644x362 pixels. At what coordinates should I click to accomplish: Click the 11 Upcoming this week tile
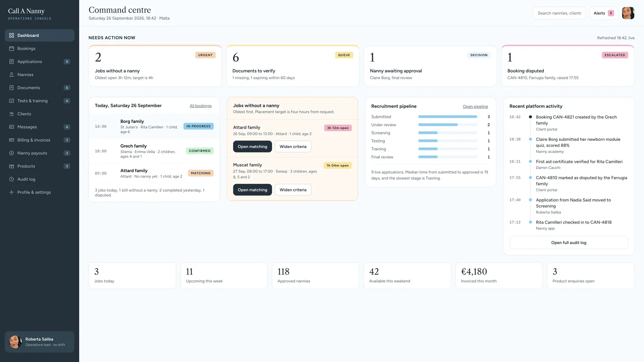coord(224,276)
